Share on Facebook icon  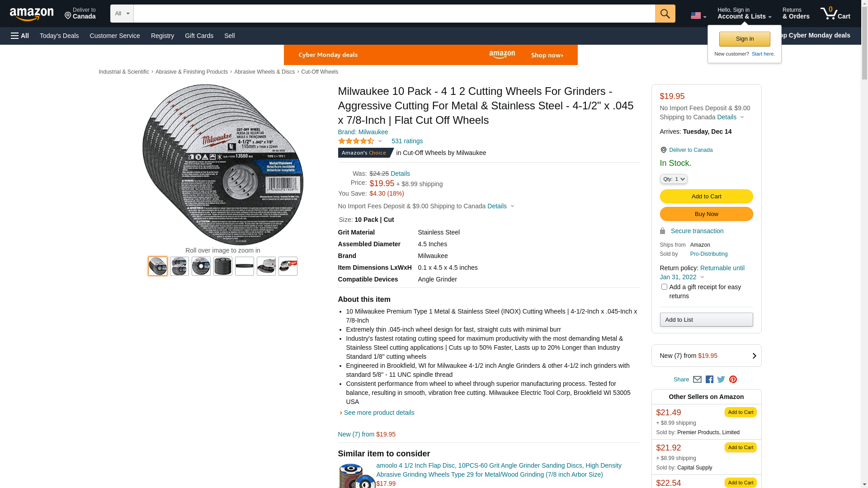[709, 380]
